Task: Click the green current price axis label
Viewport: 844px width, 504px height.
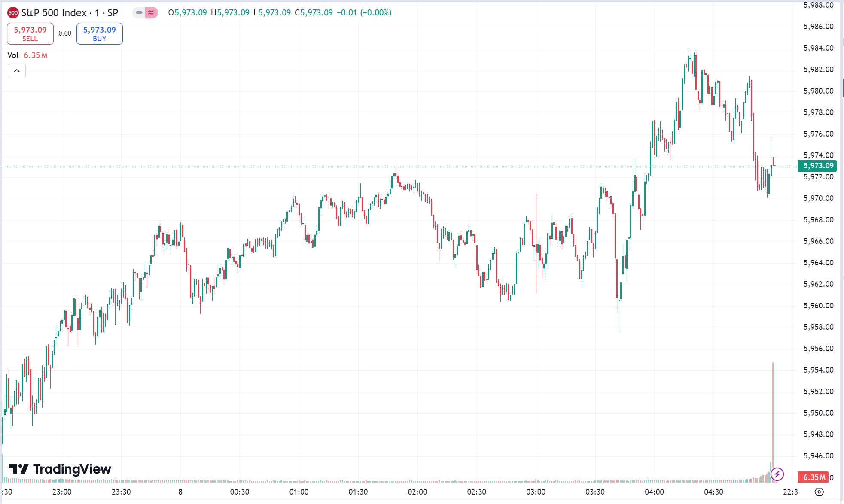Action: [817, 166]
